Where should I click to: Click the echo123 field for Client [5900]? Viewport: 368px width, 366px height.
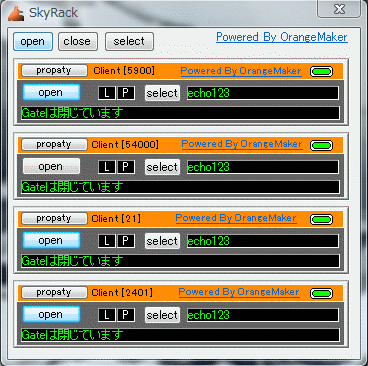click(263, 93)
